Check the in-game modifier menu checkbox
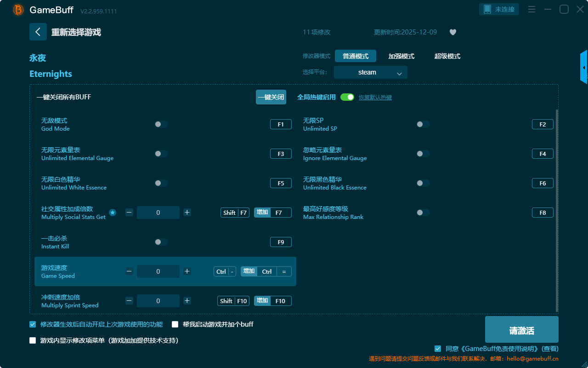The width and height of the screenshot is (588, 368). (x=33, y=340)
